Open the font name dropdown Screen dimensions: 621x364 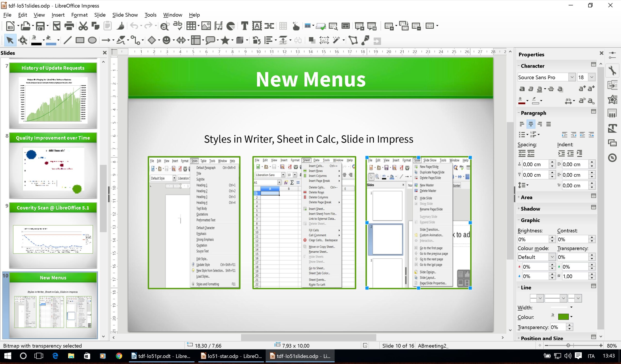(572, 77)
